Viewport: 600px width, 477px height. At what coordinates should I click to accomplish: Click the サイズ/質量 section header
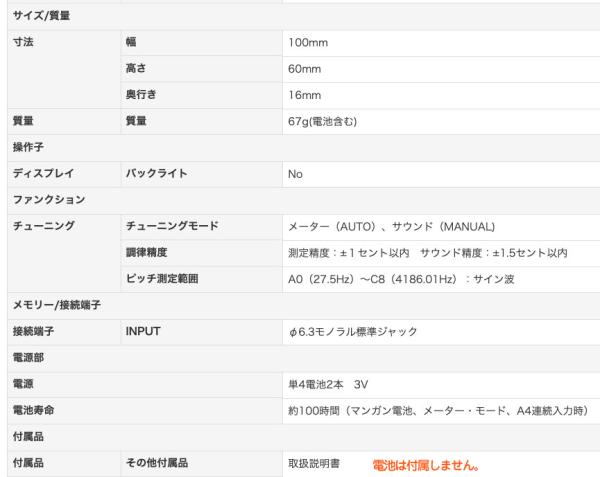(x=41, y=17)
